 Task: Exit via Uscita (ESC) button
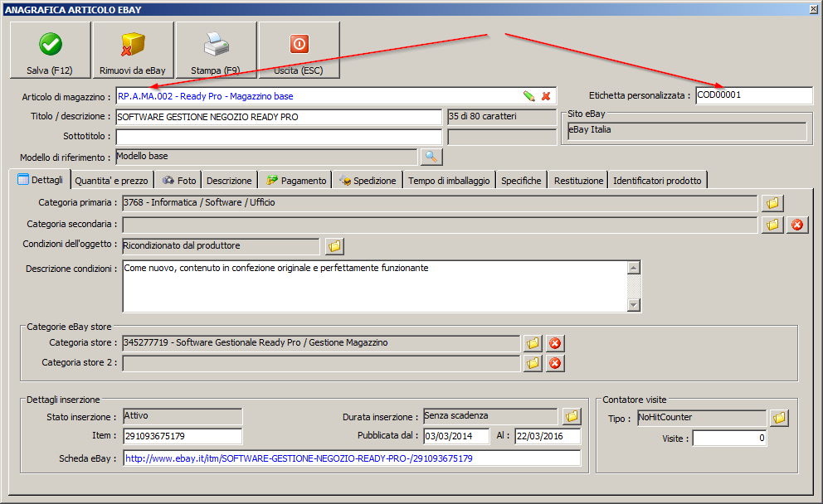point(299,51)
